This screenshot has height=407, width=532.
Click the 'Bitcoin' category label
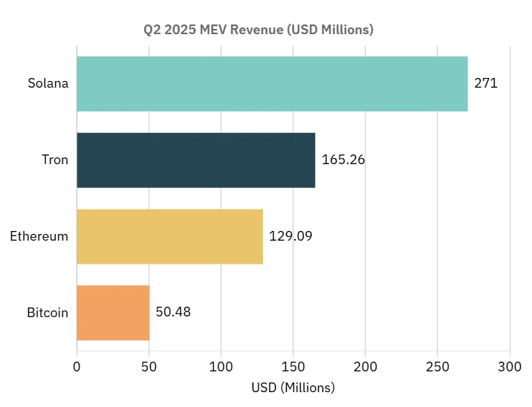point(48,313)
